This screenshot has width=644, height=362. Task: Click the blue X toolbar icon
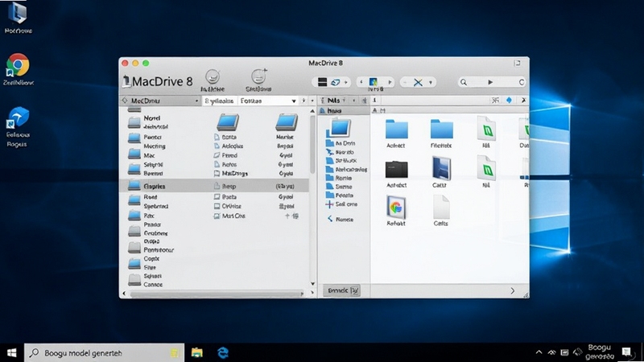coord(418,83)
